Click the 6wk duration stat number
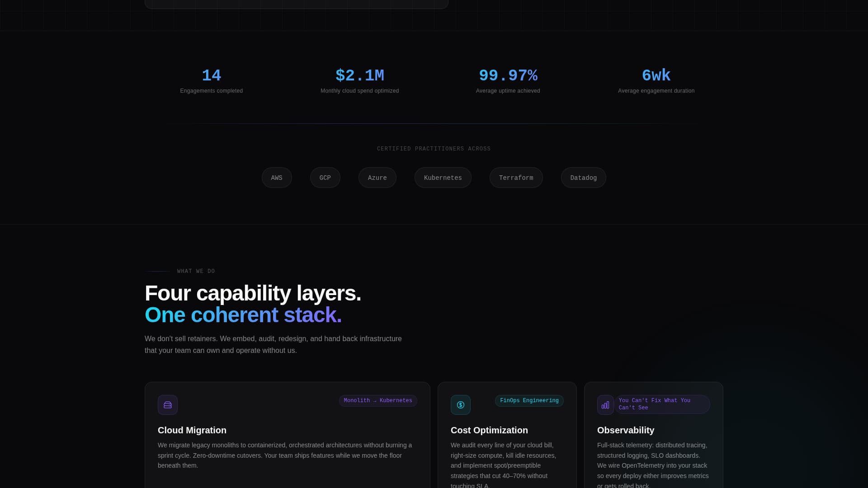 [656, 75]
